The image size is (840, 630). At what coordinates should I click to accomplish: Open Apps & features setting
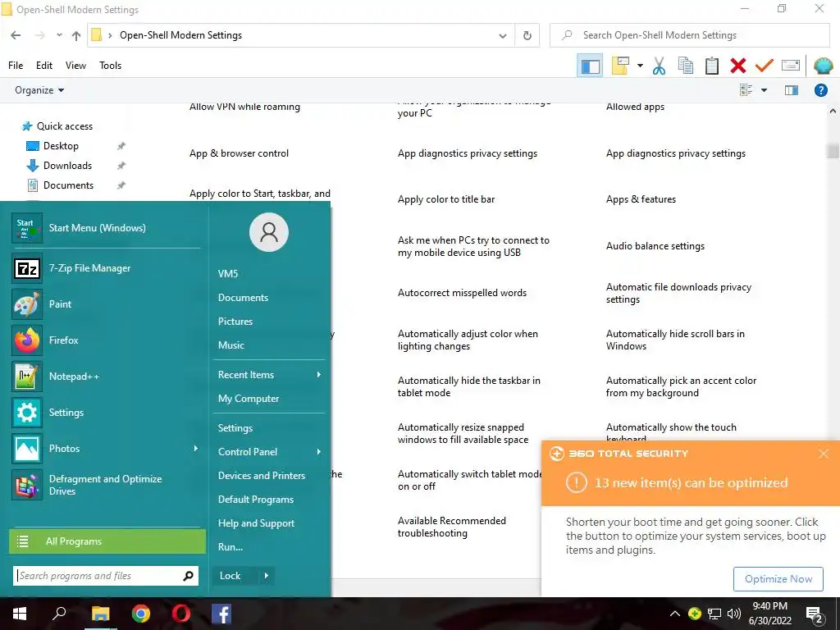(641, 199)
